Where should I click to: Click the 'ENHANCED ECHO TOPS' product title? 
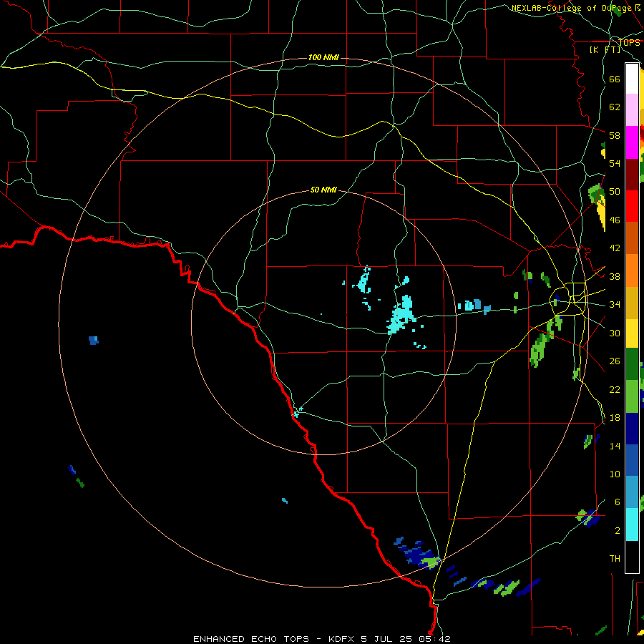[251, 639]
